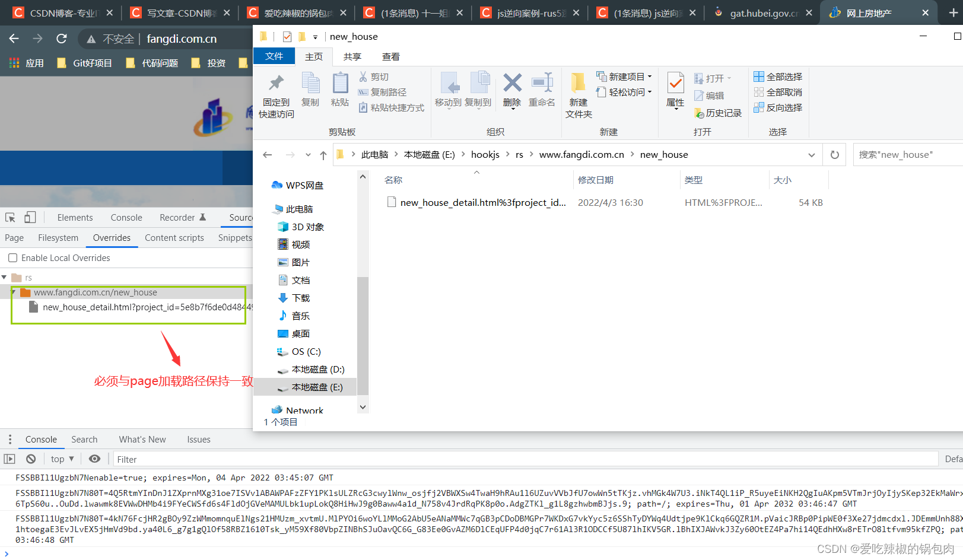Click Edit (编辑) in the ribbon

(x=709, y=96)
